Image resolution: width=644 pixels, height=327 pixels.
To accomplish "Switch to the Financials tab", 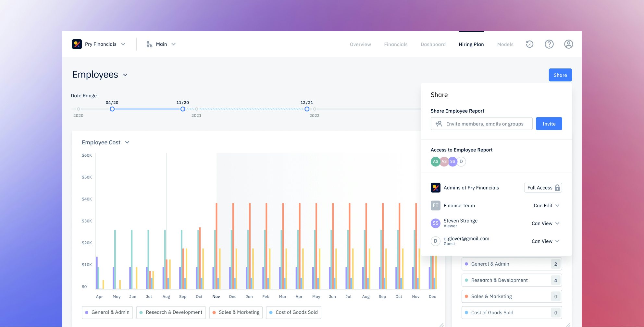I will click(396, 44).
